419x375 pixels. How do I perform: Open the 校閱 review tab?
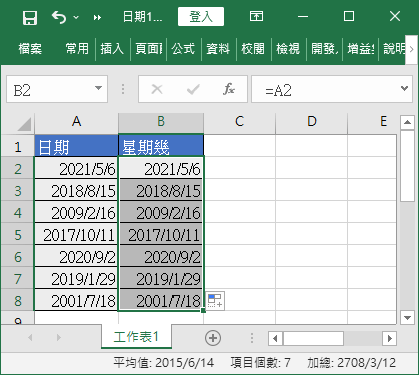point(253,49)
